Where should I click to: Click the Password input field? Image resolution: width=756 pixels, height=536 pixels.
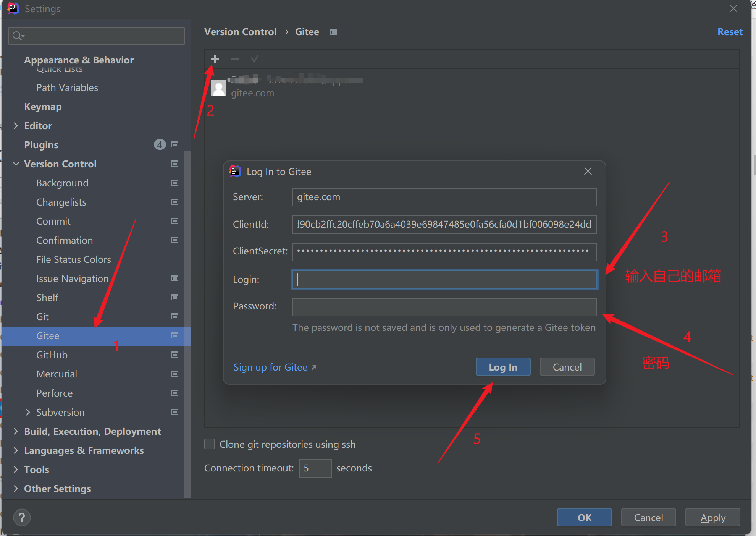coord(444,307)
